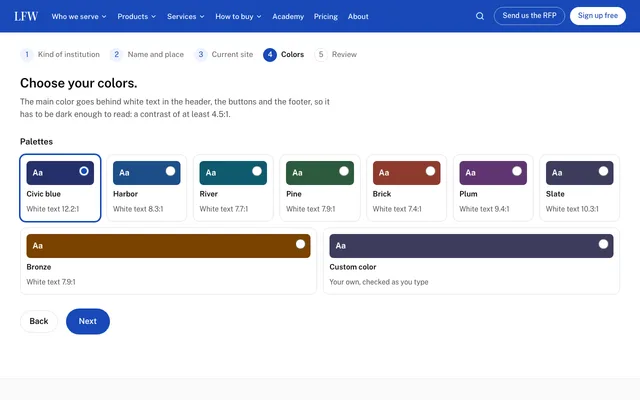Click the Back button
Screen dimensions: 640x400
point(39,321)
